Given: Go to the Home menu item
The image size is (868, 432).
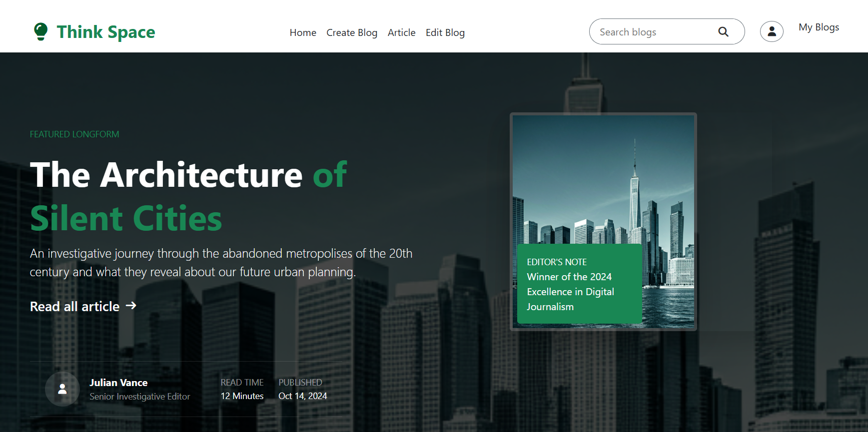Looking at the screenshot, I should pos(303,32).
